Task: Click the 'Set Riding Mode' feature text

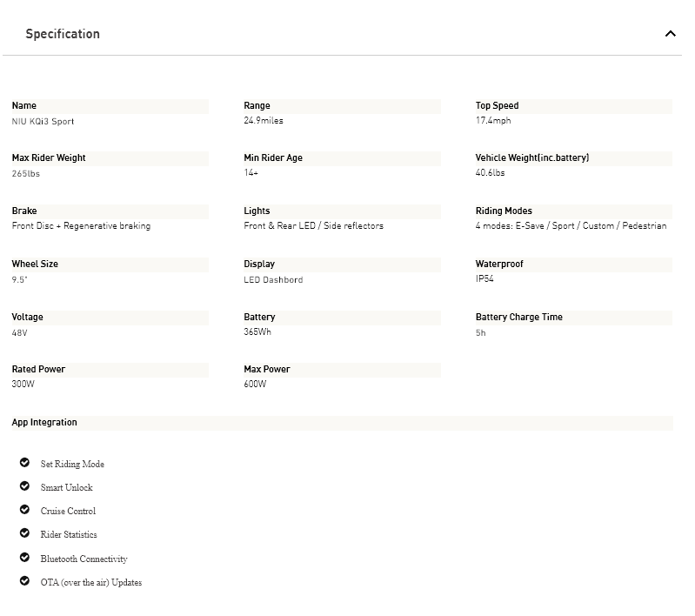Action: coord(72,465)
